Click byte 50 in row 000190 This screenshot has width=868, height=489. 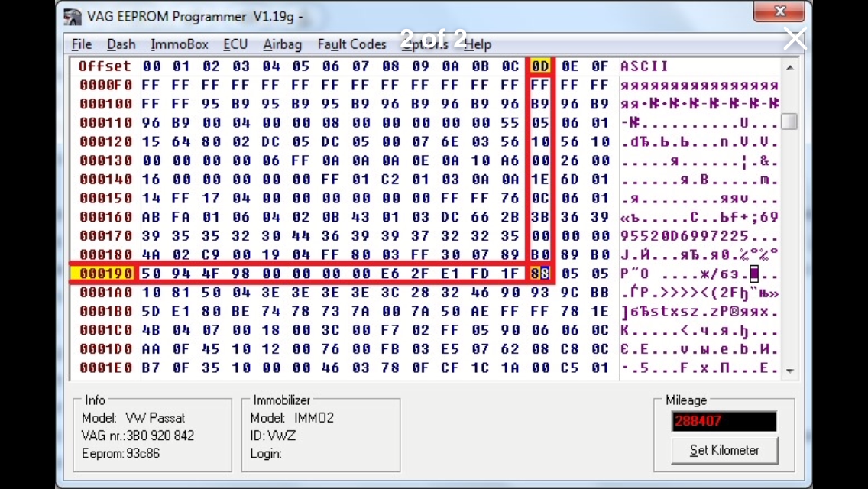pos(151,274)
